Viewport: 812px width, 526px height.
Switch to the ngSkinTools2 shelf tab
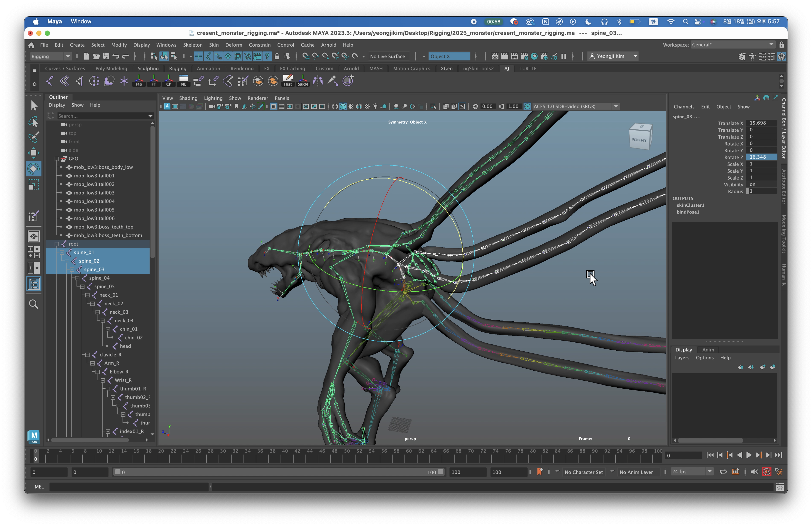478,69
